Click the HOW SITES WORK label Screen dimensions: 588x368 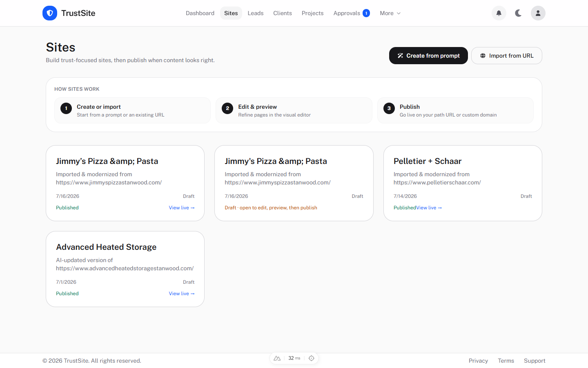(77, 89)
